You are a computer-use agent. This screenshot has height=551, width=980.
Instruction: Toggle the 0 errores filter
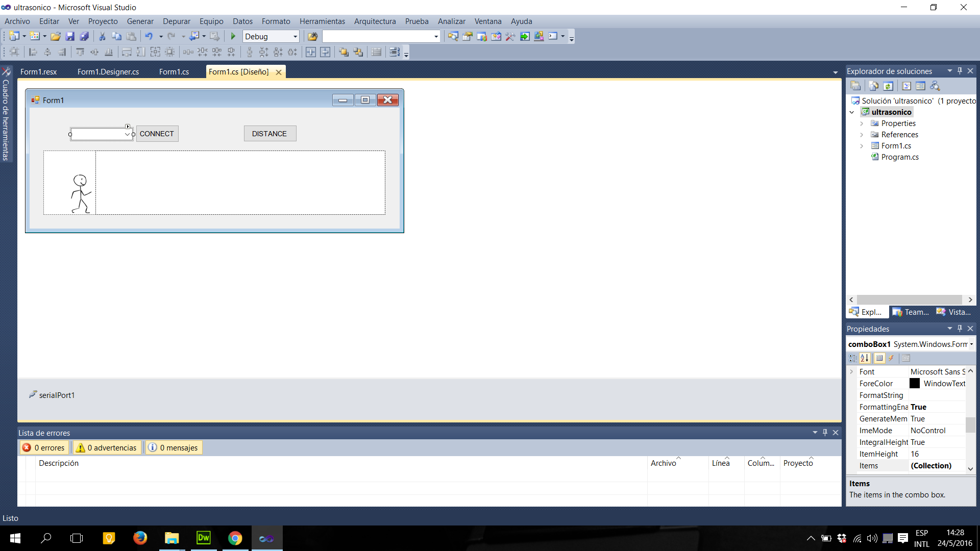pyautogui.click(x=44, y=447)
